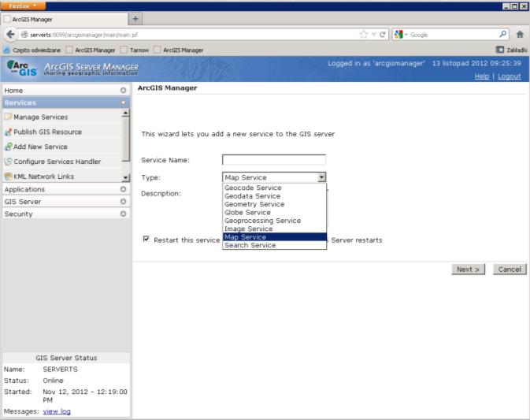
Task: Click the KML Network Links icon
Action: click(8, 177)
